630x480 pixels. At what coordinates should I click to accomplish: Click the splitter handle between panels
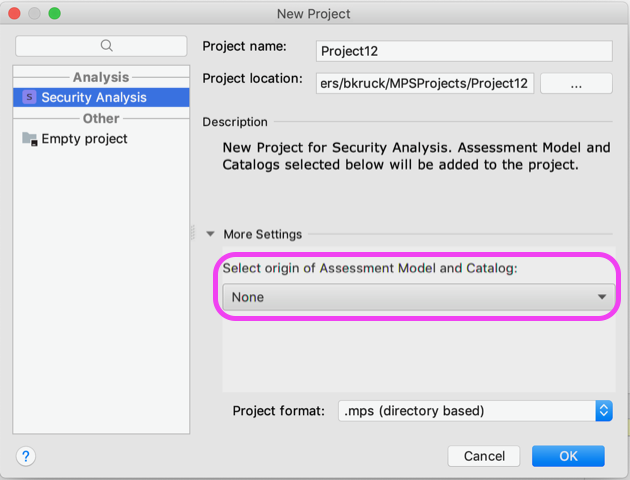click(x=192, y=232)
